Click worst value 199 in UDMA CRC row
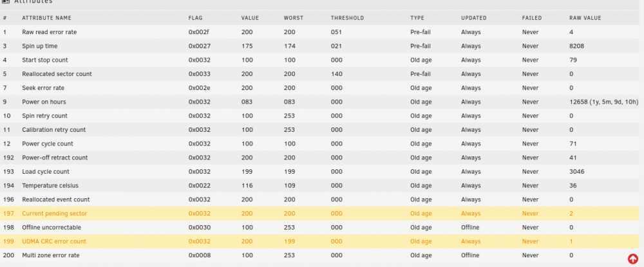Viewport: 644px width, 267px height. tap(290, 241)
